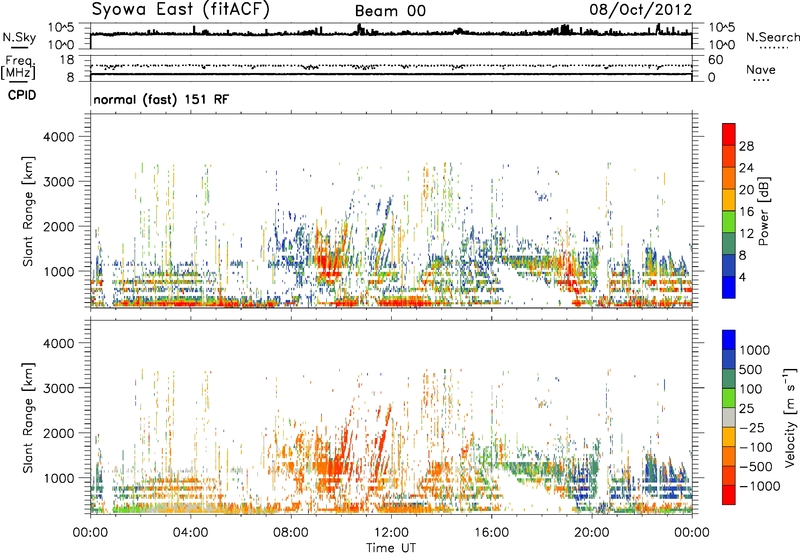Click the "08:00" time tick label
This screenshot has height=554, width=800.
point(291,533)
